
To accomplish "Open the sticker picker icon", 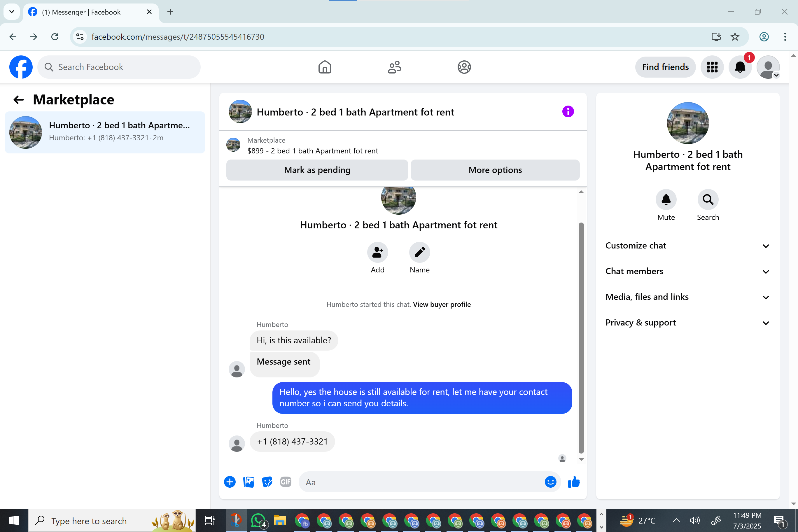I will (x=267, y=482).
